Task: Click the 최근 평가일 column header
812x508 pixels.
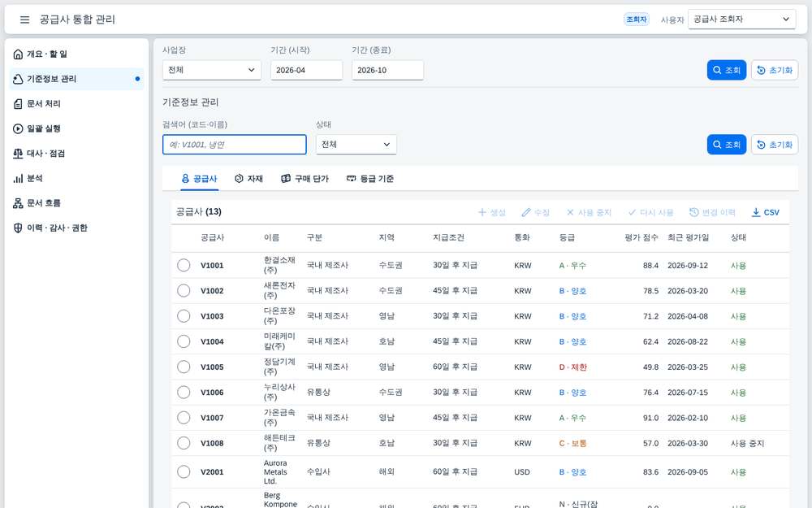Action: coord(689,237)
